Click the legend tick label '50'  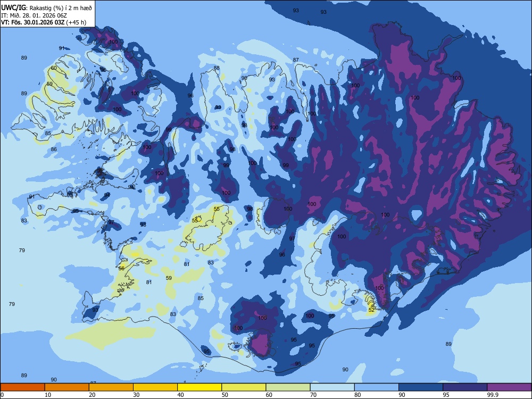pyautogui.click(x=225, y=395)
